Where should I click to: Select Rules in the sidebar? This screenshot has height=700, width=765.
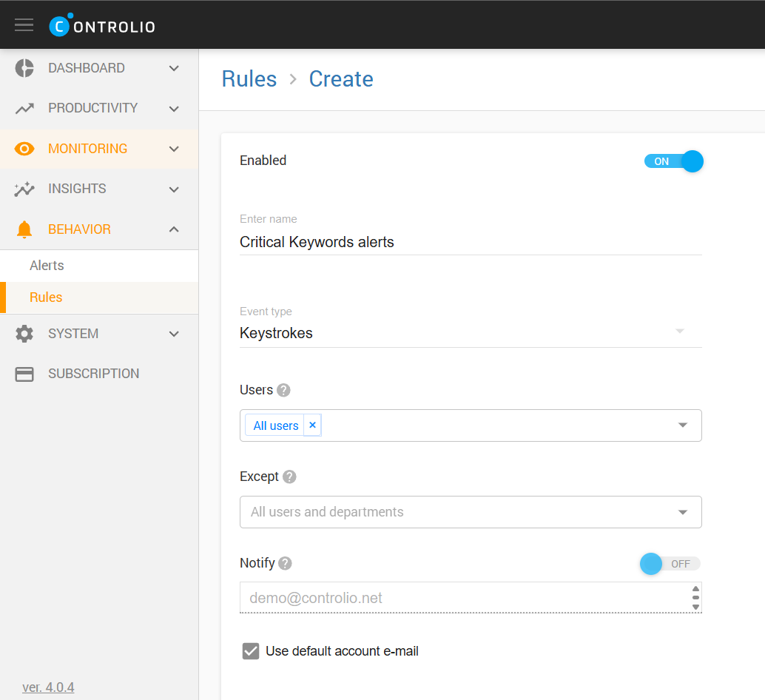point(46,297)
